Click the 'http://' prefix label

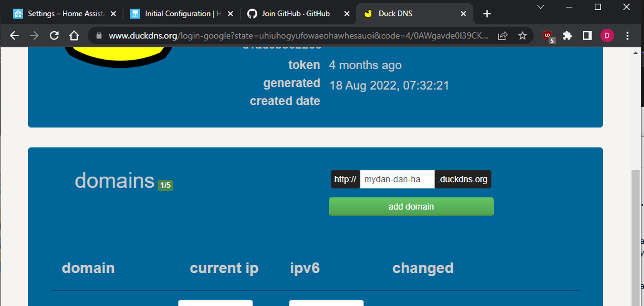tap(346, 179)
